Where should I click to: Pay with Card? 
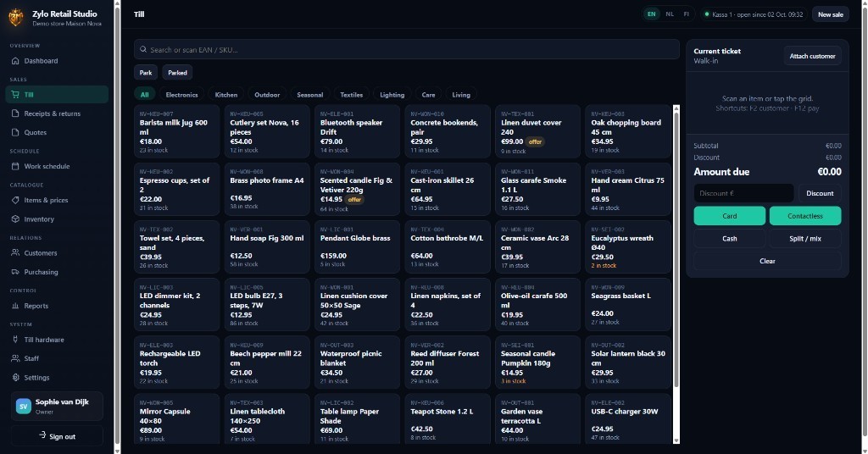(x=730, y=216)
